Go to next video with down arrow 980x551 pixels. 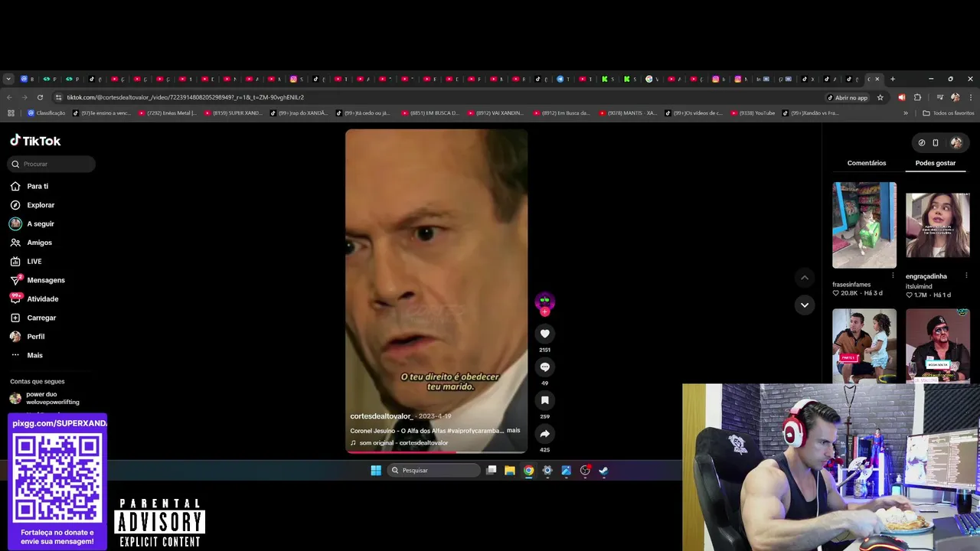[x=804, y=305]
